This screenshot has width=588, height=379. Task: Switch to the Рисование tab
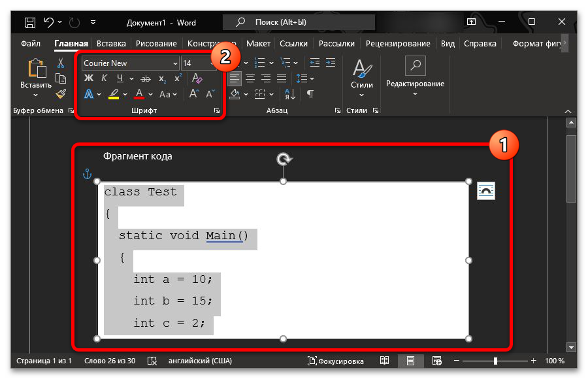(156, 44)
